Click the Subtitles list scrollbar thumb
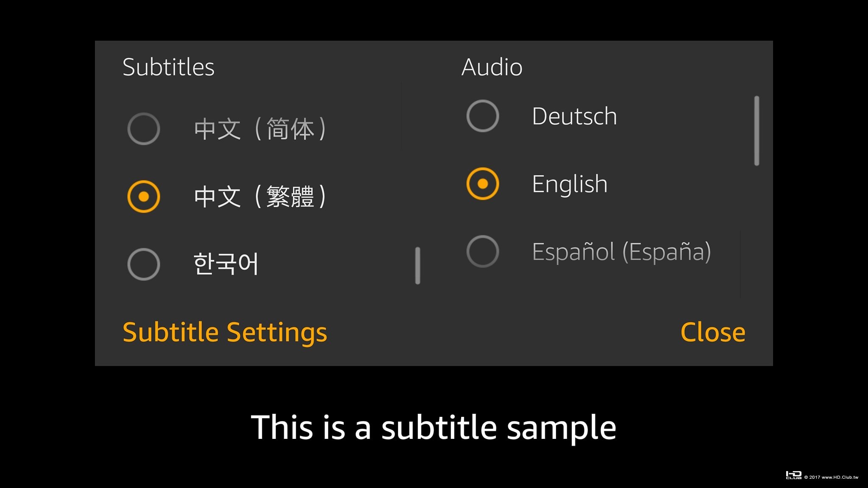This screenshot has height=488, width=868. click(417, 266)
